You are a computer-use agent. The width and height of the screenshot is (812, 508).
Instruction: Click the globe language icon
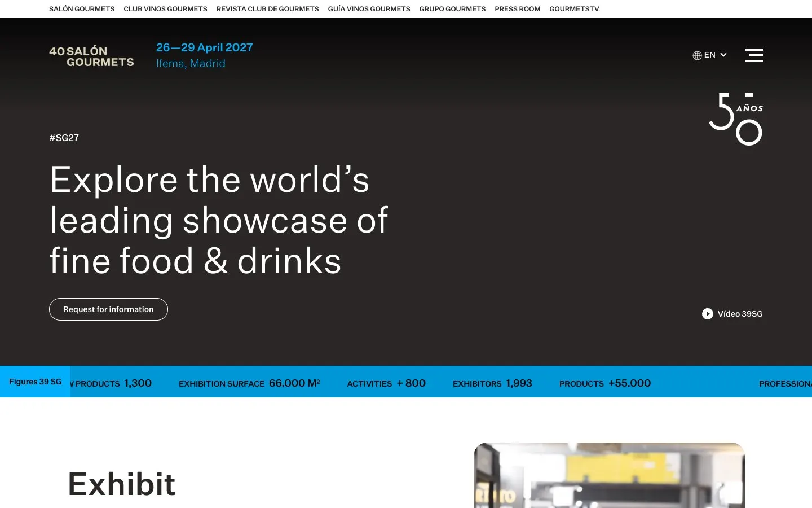point(697,55)
